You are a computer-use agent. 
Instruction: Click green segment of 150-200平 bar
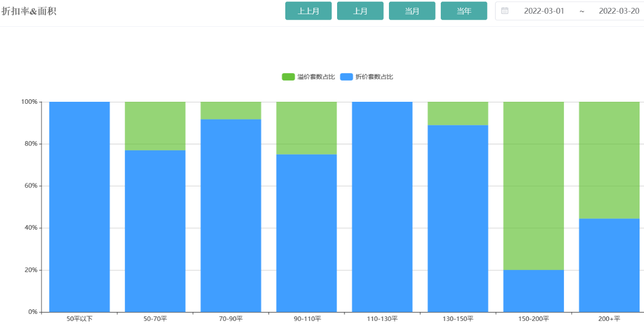[x=533, y=185]
